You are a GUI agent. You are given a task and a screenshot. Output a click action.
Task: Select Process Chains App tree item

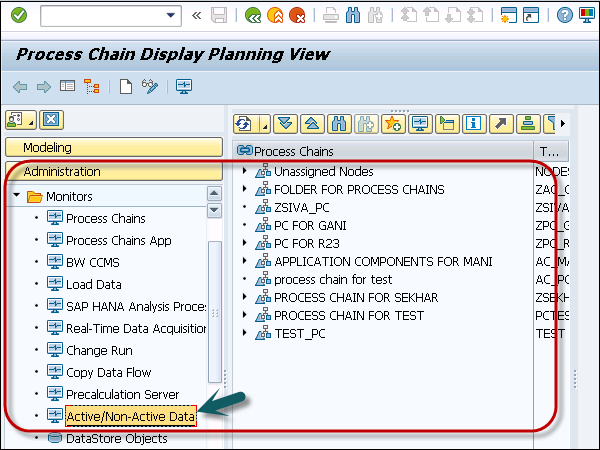point(119,240)
